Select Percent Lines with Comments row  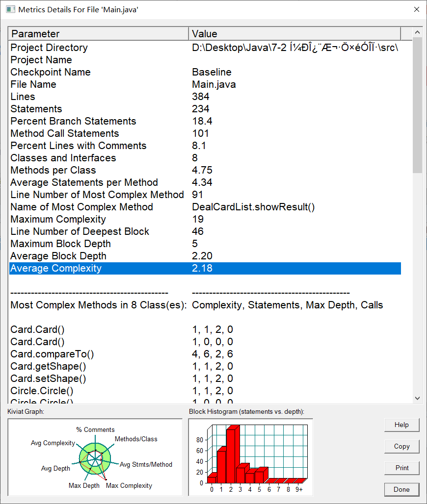tap(205, 145)
